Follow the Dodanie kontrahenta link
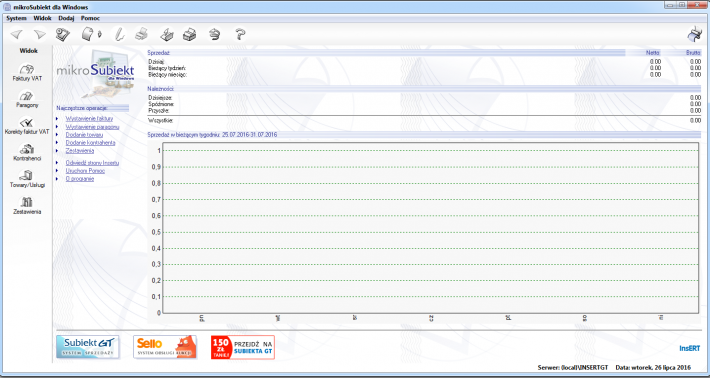The image size is (710, 378). (91, 143)
